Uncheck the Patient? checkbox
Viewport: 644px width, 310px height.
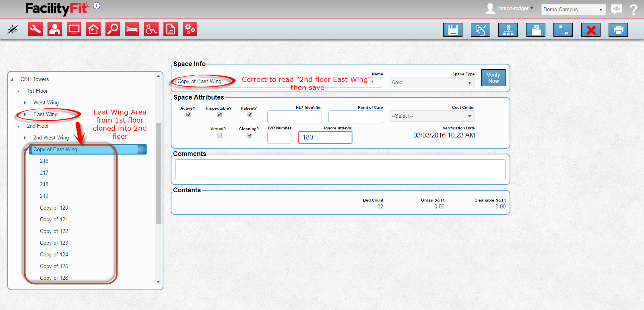click(250, 115)
